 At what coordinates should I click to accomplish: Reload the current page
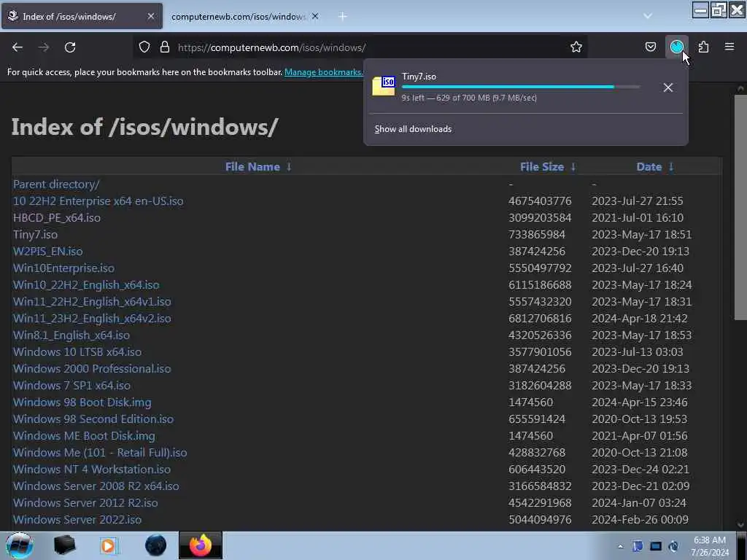coord(70,47)
